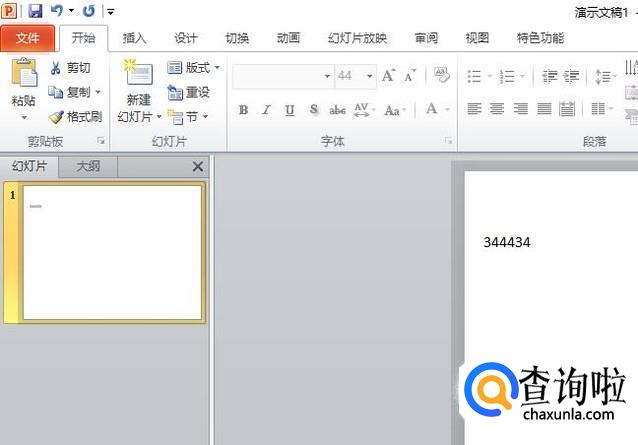This screenshot has height=445, width=638.
Task: Open the 切换 ribbon tab
Action: [237, 38]
